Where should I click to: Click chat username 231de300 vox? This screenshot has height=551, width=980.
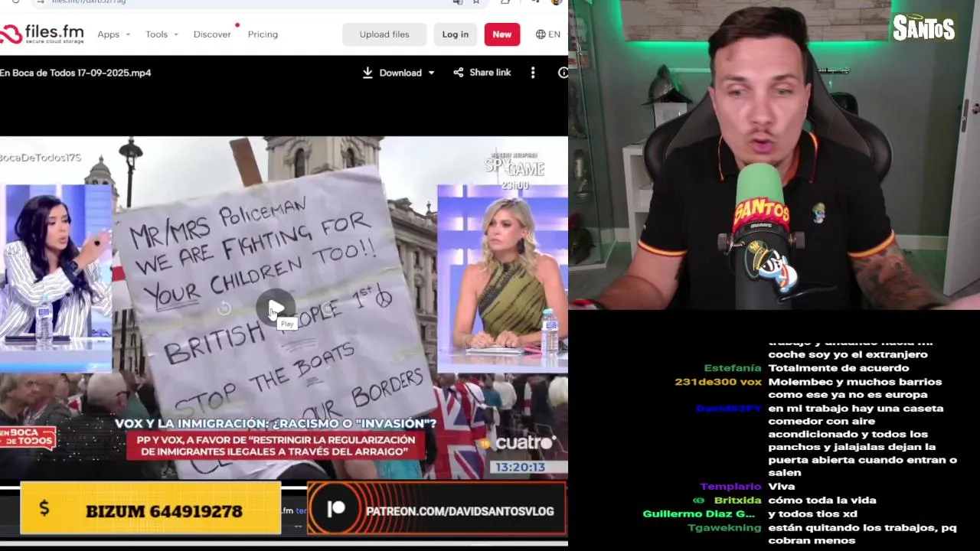(718, 382)
